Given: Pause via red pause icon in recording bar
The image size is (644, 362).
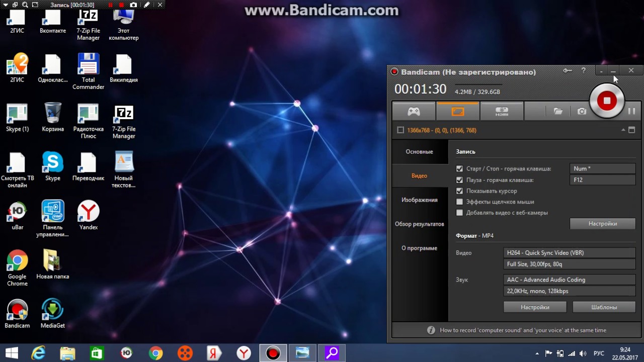Looking at the screenshot, I should [x=111, y=5].
